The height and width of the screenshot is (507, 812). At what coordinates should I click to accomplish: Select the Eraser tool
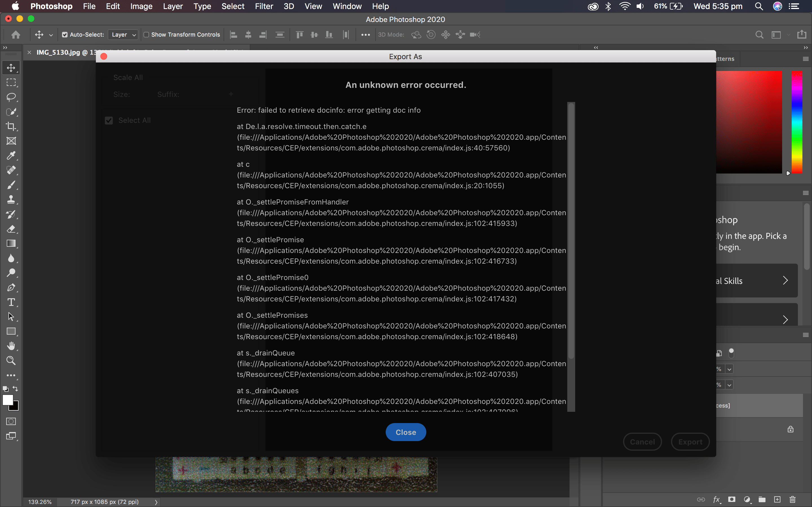point(11,229)
